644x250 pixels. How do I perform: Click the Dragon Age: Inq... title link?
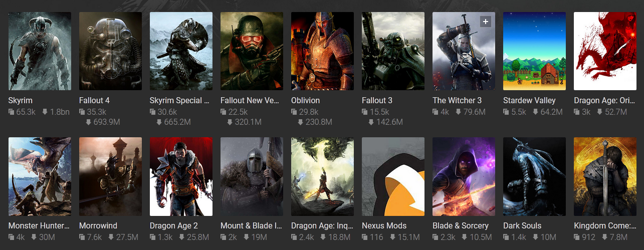tap(322, 226)
